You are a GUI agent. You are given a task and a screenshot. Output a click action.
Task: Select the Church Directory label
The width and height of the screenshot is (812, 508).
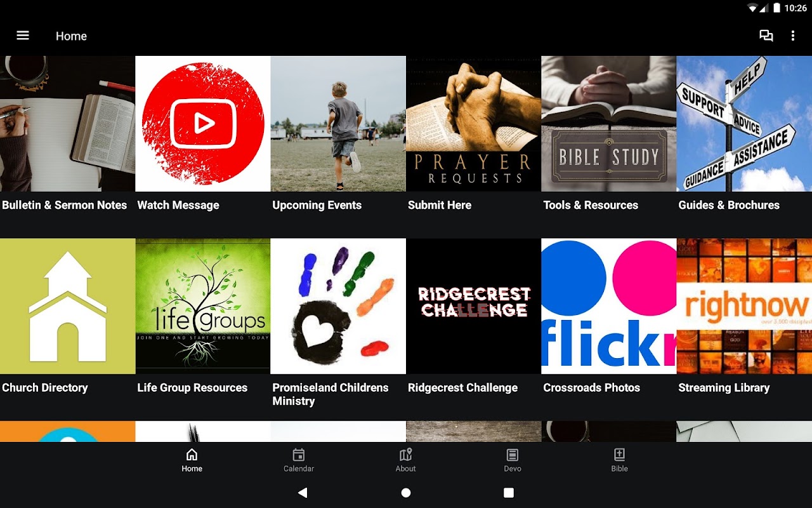pyautogui.click(x=45, y=387)
